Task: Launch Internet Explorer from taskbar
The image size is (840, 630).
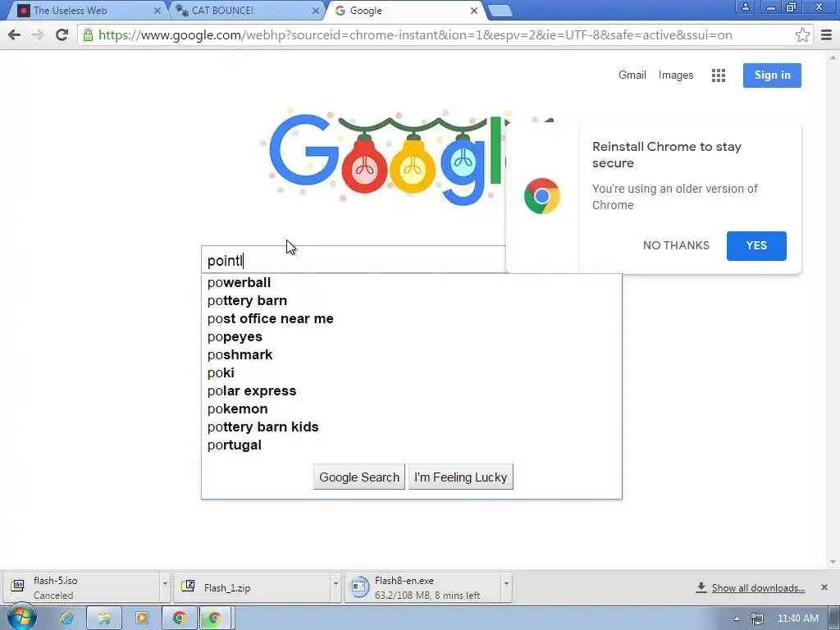Action: click(66, 619)
